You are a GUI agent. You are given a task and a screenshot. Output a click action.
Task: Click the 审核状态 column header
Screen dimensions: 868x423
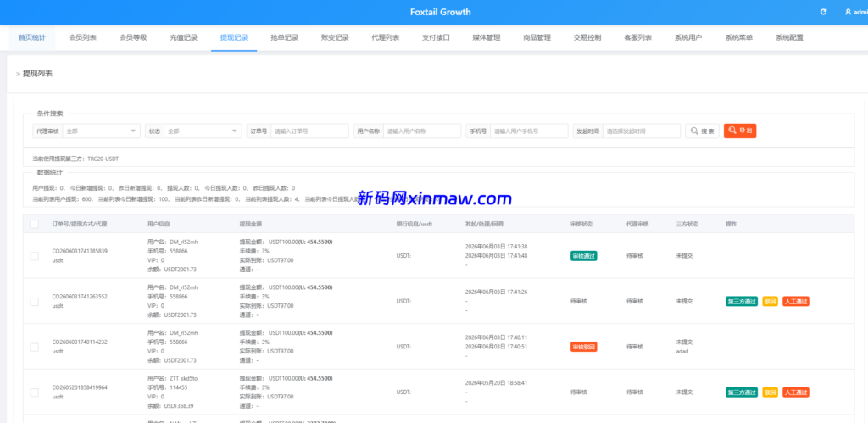point(581,225)
